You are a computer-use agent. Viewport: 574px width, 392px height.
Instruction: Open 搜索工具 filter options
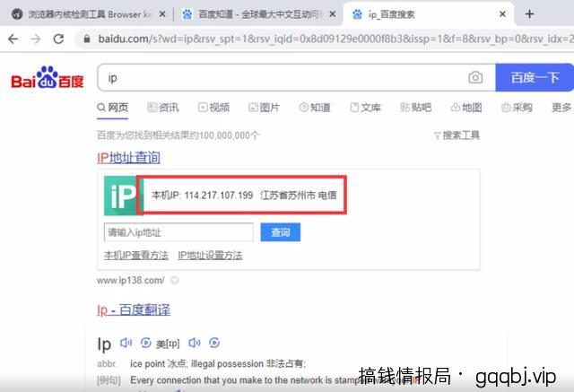pos(457,135)
